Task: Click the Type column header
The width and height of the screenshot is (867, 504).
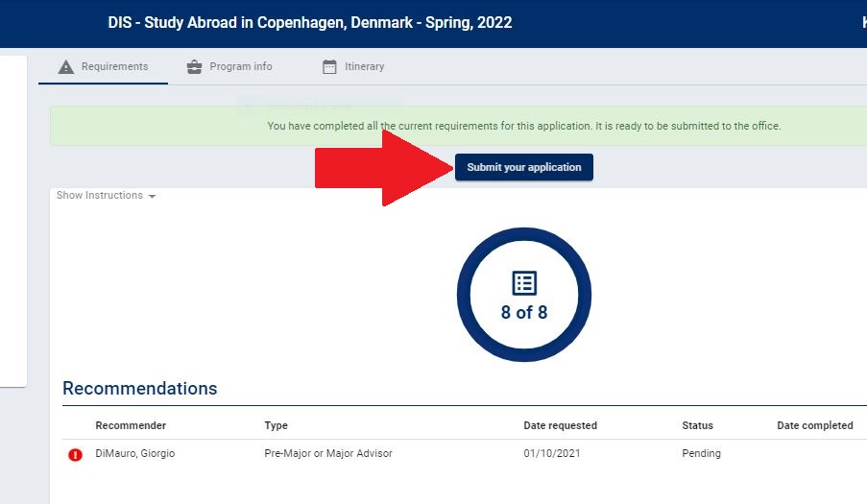Action: point(276,425)
